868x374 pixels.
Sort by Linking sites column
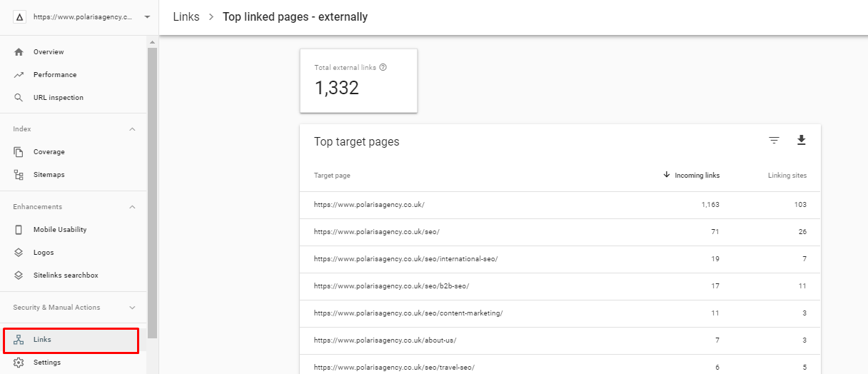coord(787,176)
